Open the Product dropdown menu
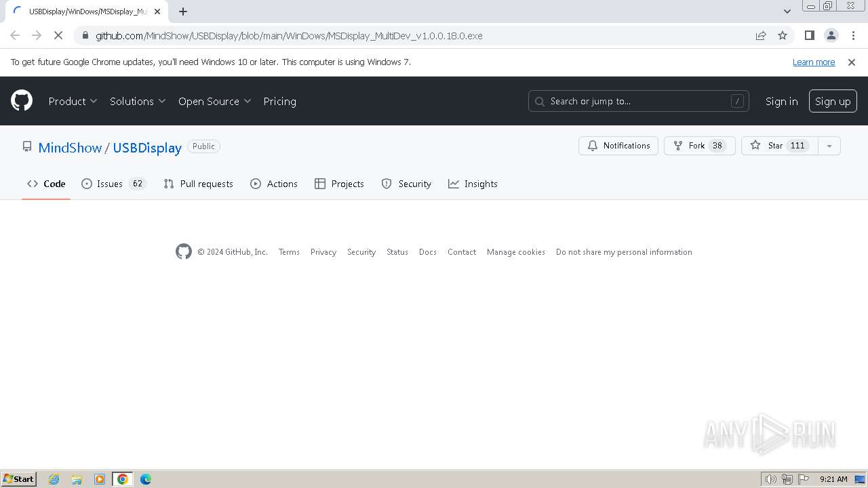The image size is (868, 488). (73, 101)
